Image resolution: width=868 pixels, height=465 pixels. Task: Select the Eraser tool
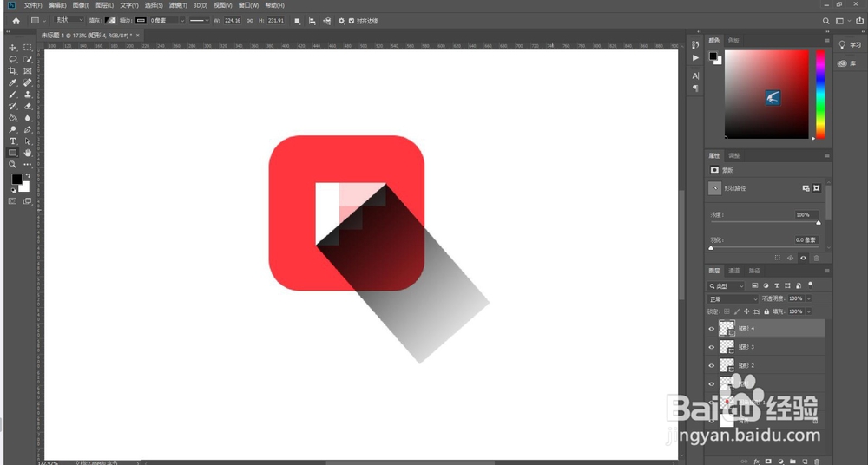point(28,107)
